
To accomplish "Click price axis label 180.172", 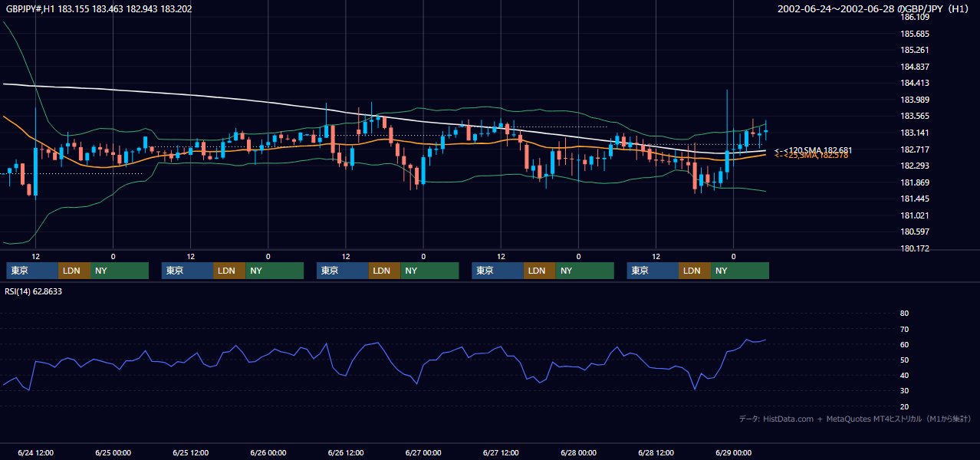I will point(915,248).
